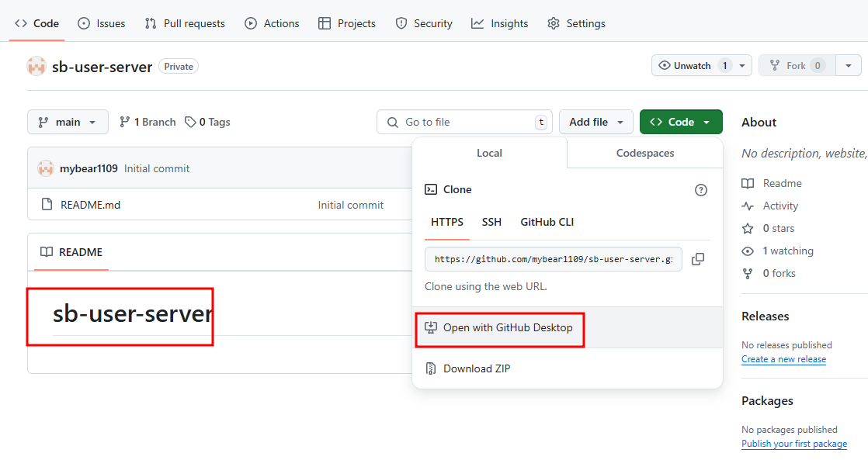Click the mybear1109 commit avatar

pos(45,168)
